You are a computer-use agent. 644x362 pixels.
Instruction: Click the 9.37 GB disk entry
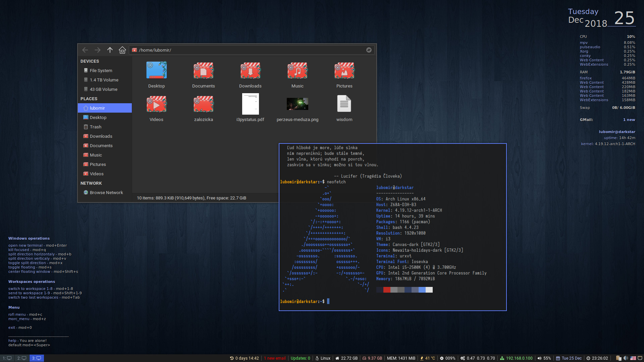coord(372,358)
